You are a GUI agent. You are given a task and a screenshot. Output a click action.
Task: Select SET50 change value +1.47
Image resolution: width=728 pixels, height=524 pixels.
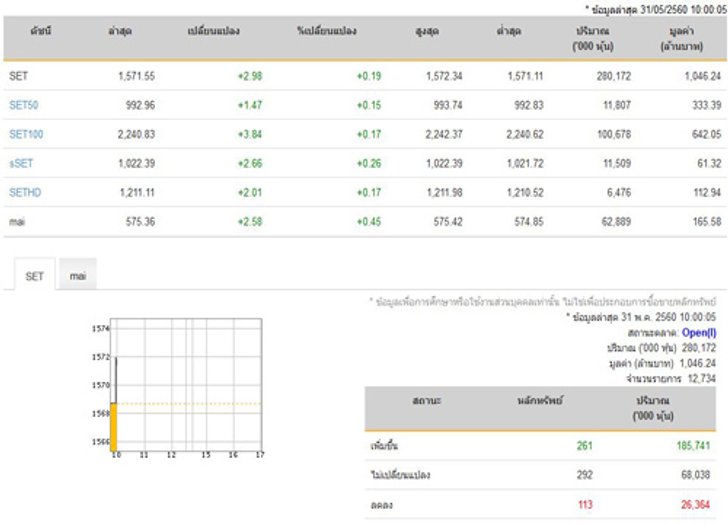coord(250,105)
